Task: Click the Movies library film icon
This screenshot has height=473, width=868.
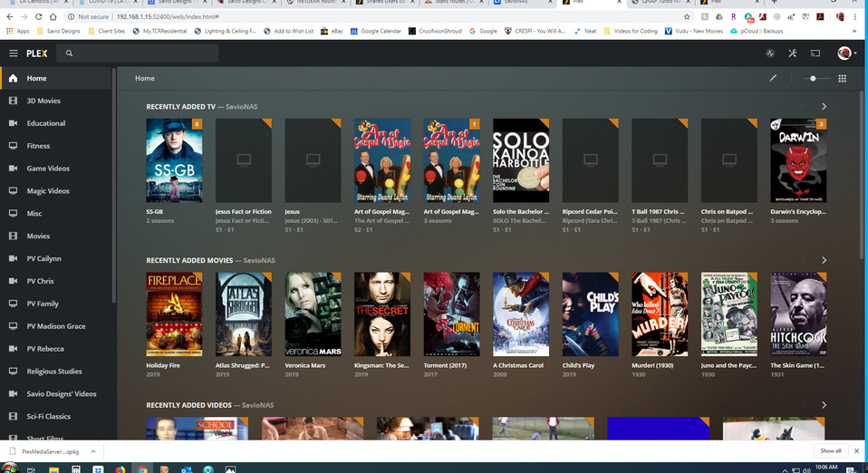Action: tap(14, 236)
